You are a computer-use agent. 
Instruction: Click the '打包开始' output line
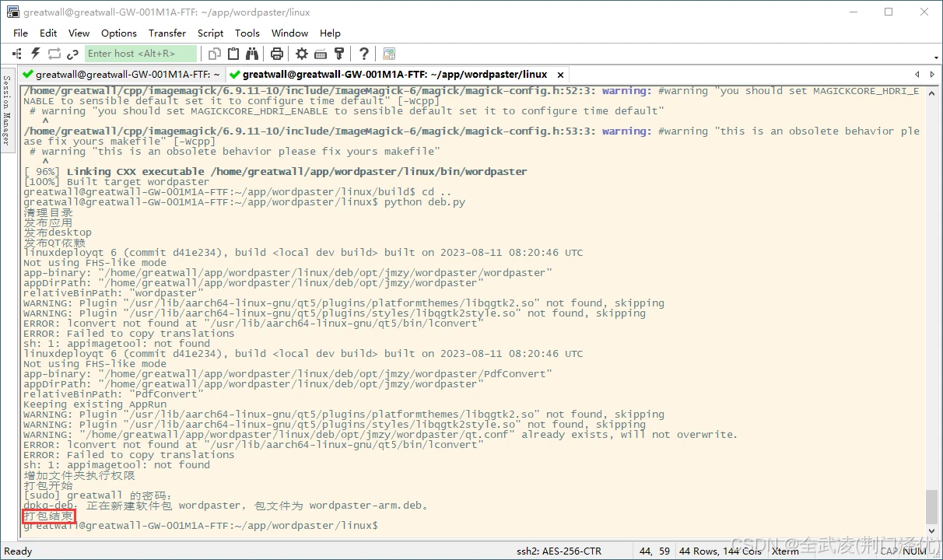point(48,485)
